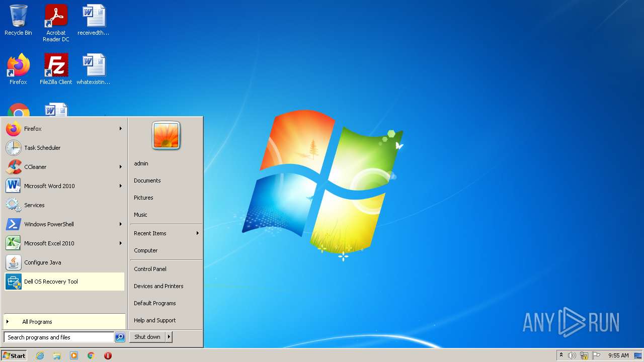Click the Task Scheduler clock icon

click(x=14, y=148)
